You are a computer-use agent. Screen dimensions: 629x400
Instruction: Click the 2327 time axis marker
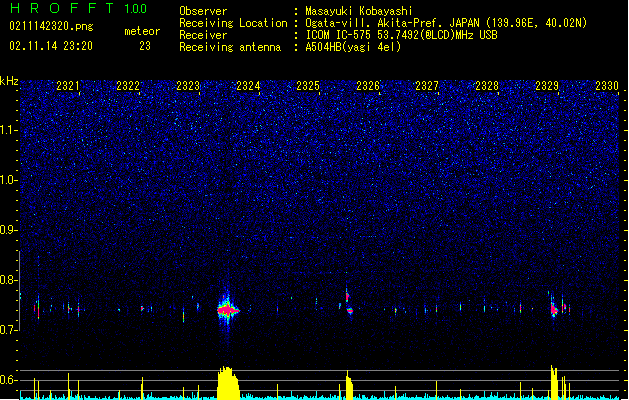click(x=427, y=85)
